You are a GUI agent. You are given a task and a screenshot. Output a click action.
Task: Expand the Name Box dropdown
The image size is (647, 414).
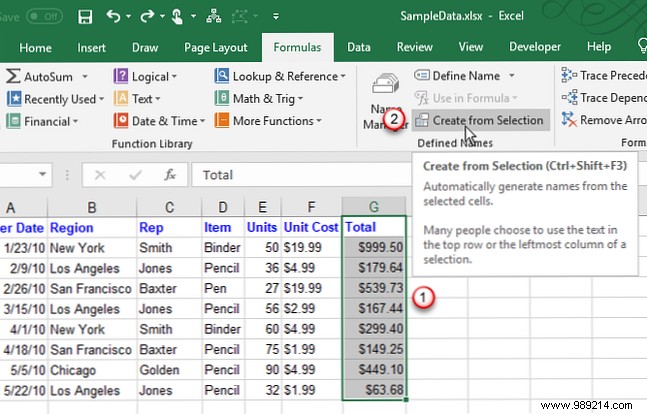(42, 174)
